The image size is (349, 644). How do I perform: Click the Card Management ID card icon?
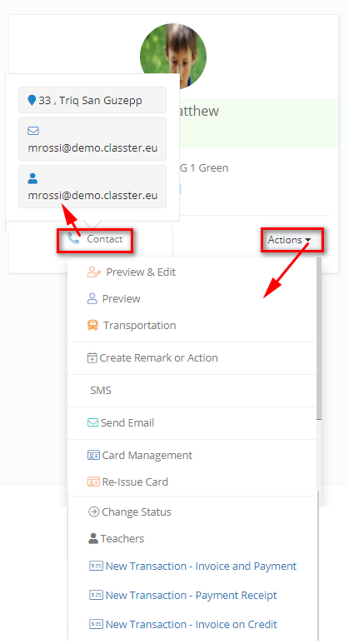[93, 455]
